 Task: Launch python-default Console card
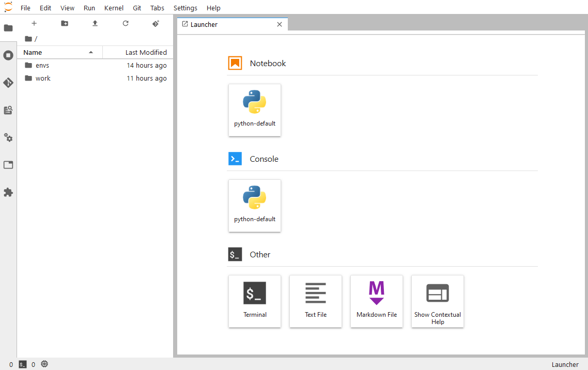pyautogui.click(x=255, y=206)
